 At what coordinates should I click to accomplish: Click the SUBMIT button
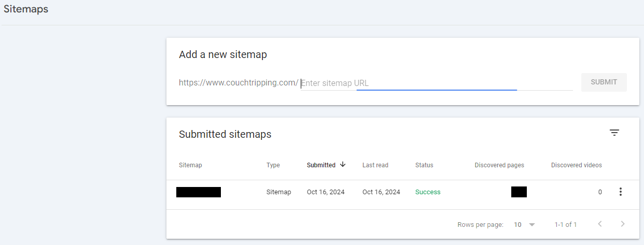604,82
